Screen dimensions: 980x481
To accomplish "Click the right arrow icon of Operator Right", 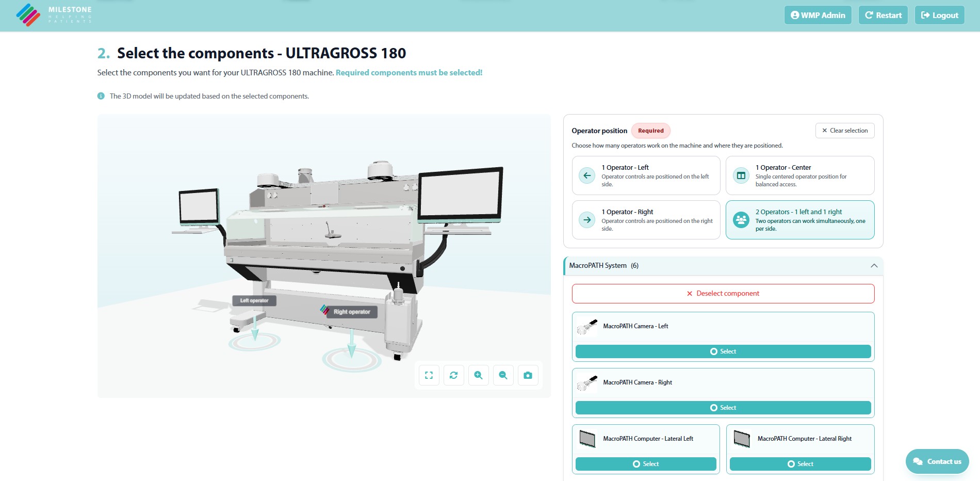I will [x=587, y=220].
